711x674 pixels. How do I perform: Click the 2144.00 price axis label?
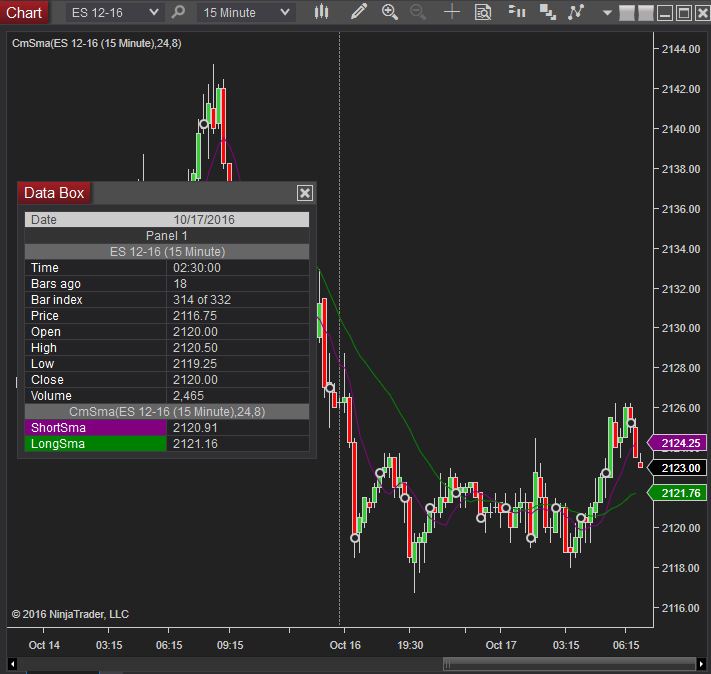tap(681, 49)
